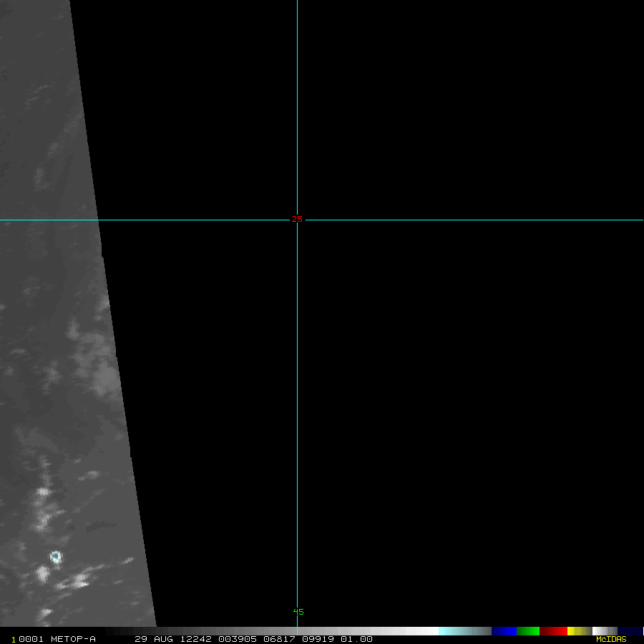Screen dimensions: 644x644
Task: Pick the dark navy segment at color bar end
Action: (x=630, y=631)
